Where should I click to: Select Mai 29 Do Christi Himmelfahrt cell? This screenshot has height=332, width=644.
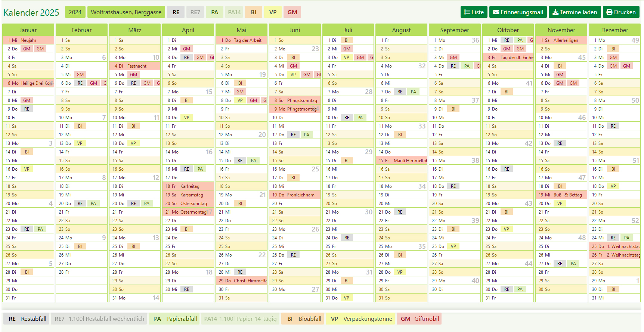click(242, 280)
